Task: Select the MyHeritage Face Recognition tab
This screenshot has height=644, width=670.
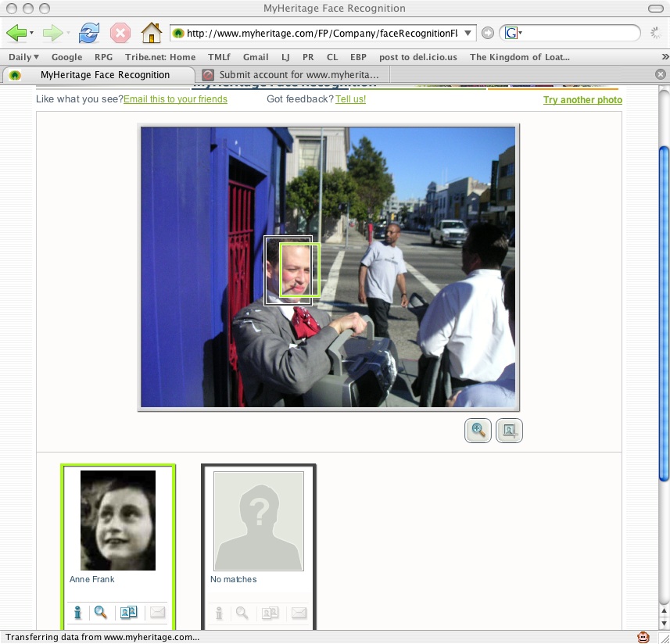Action: coord(104,75)
